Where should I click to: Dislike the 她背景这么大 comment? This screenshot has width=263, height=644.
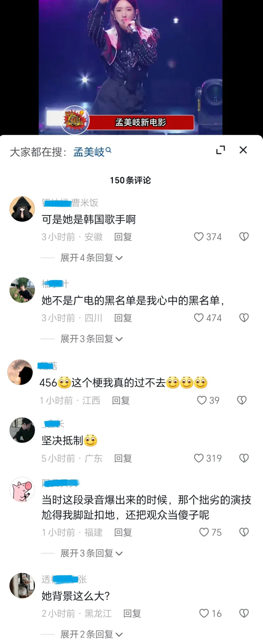click(244, 613)
